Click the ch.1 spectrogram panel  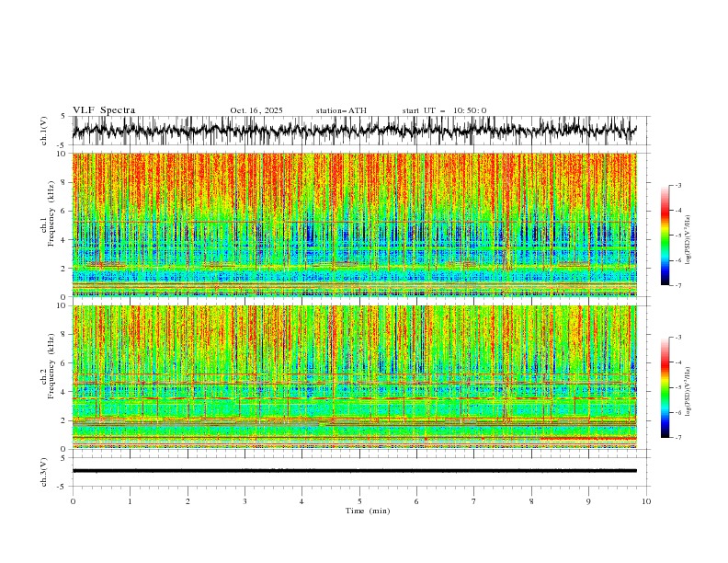pos(355,224)
